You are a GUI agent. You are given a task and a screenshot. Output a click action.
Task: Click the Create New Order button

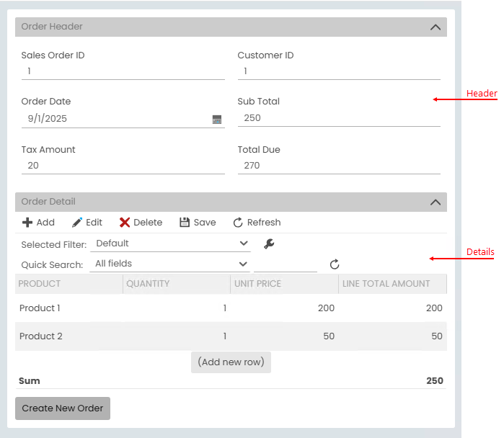point(63,408)
